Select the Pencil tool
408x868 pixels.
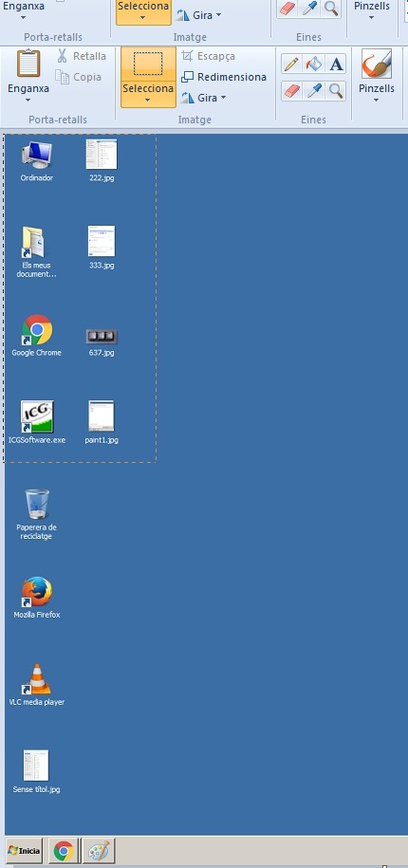291,65
